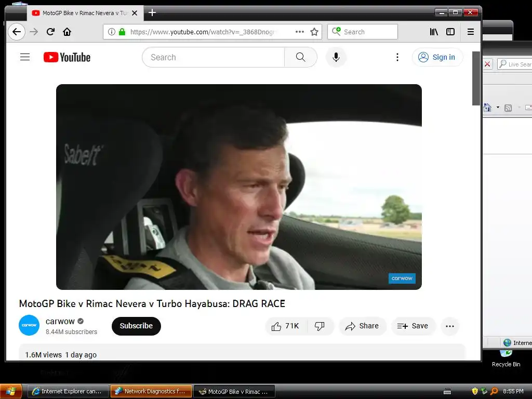
Task: Subscribe to carwow channel
Action: pyautogui.click(x=136, y=326)
